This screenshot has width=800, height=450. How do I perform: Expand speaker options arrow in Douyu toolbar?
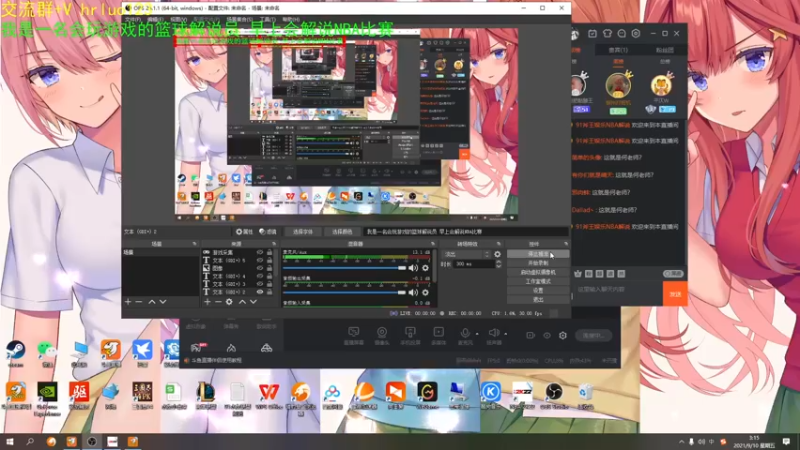[x=506, y=334]
